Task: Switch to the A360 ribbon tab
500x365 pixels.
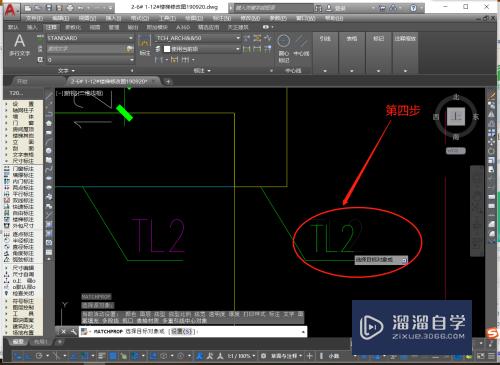Action: pyautogui.click(x=183, y=27)
